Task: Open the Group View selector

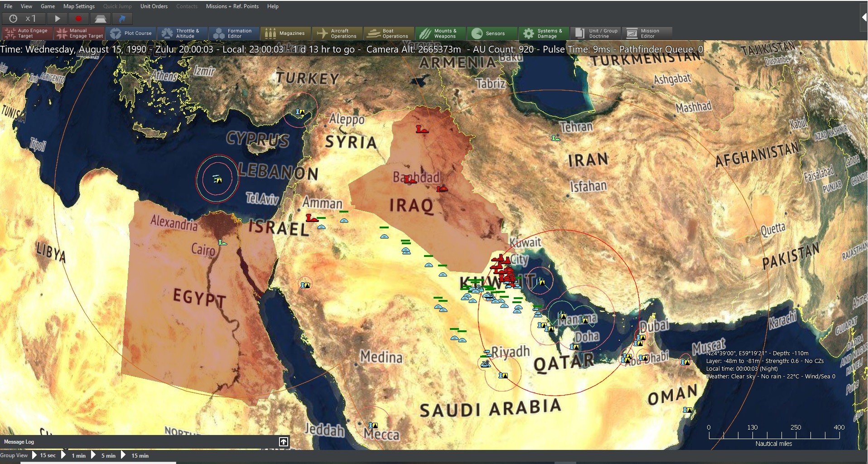Action: [x=14, y=455]
